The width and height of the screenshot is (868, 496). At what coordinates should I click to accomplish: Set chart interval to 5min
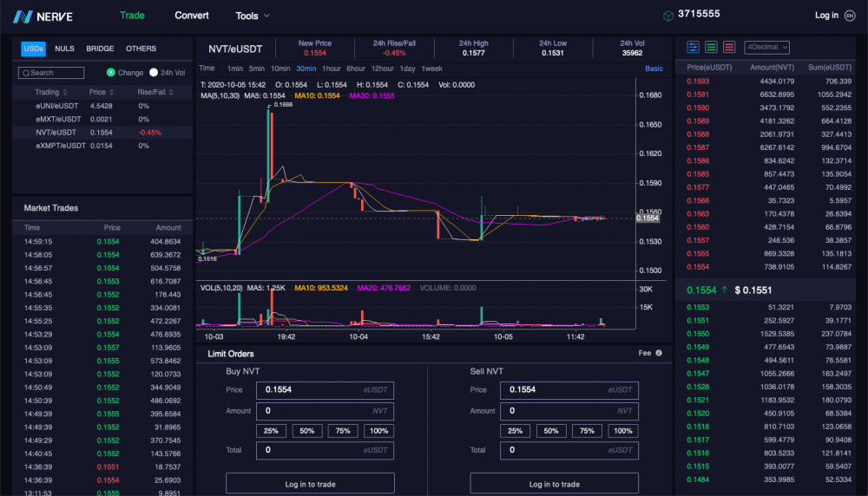point(256,69)
